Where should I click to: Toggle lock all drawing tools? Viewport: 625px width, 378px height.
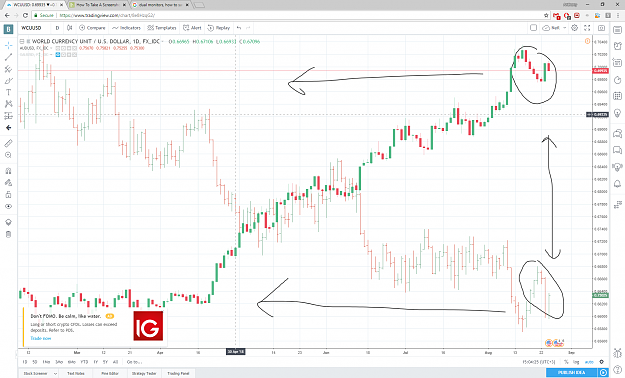tap(8, 195)
